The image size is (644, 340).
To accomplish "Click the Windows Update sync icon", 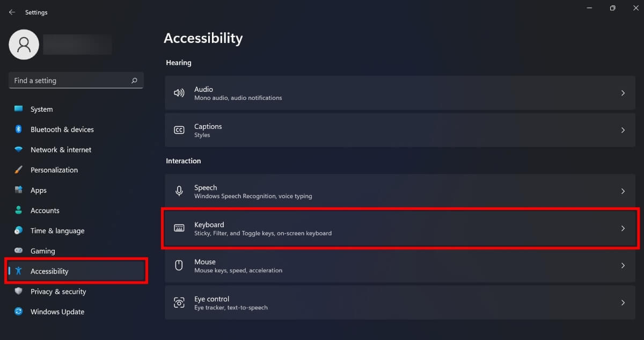I will 19,312.
